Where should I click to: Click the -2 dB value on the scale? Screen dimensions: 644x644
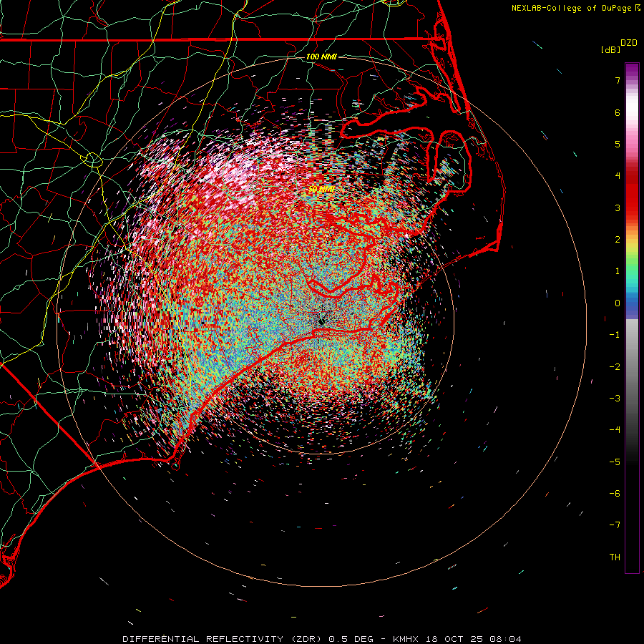(x=615, y=367)
